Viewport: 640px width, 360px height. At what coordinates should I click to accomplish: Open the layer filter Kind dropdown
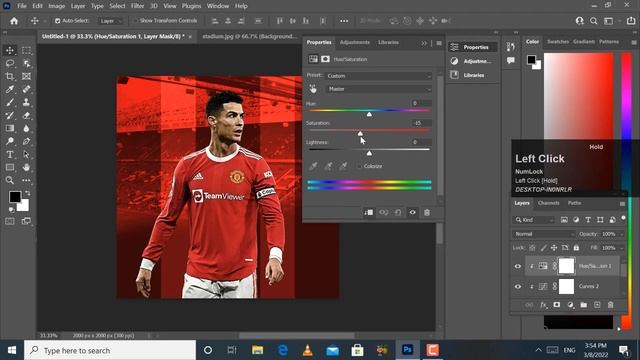(533, 220)
